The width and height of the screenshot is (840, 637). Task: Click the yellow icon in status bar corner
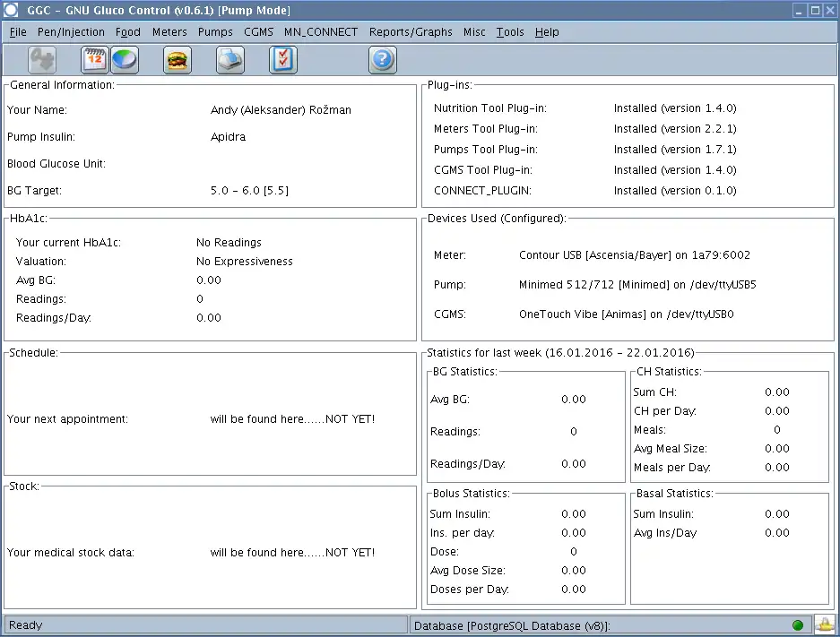point(826,624)
